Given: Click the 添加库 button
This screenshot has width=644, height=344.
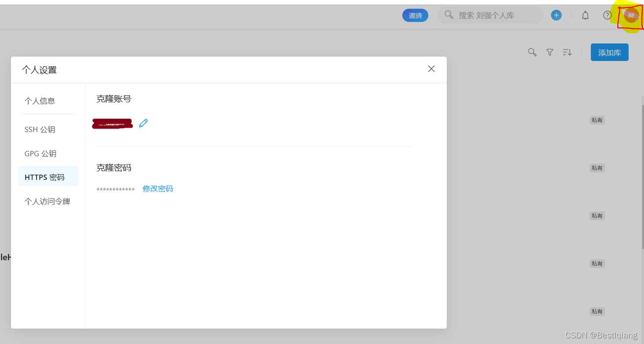Looking at the screenshot, I should pyautogui.click(x=609, y=52).
